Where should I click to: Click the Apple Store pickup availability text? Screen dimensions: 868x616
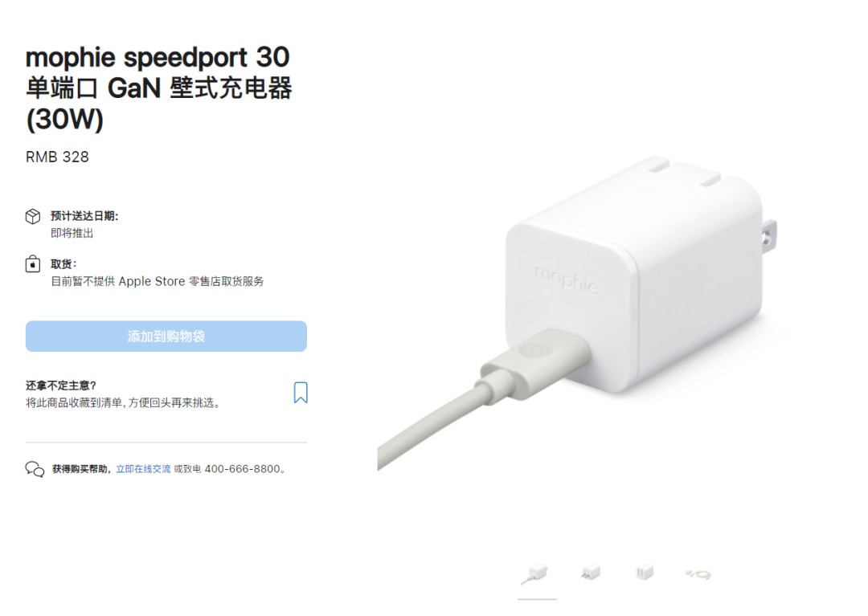pos(158,281)
